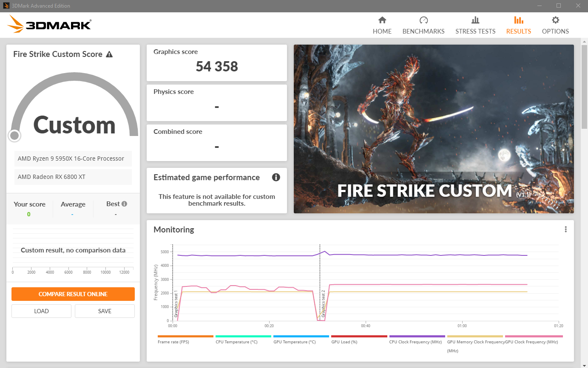Click the Fire Strike Custom artwork image
588x368 pixels.
point(434,129)
